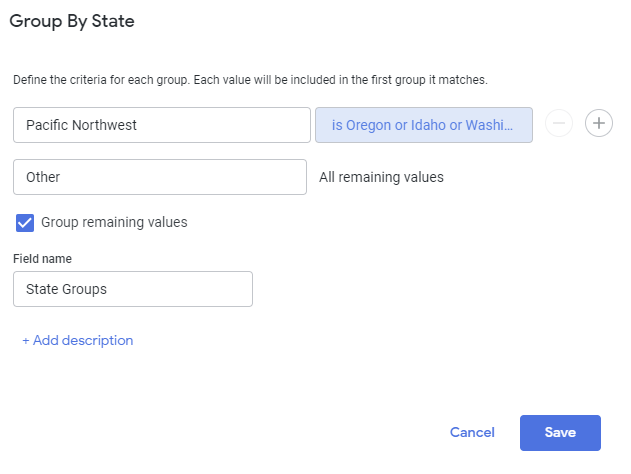
Task: Open the 'is Oregon or Idaho' condition
Action: point(423,125)
